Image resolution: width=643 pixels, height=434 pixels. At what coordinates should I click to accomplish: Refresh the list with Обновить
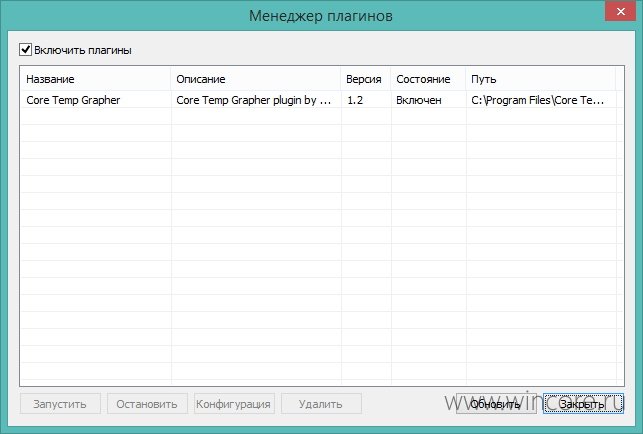click(496, 404)
